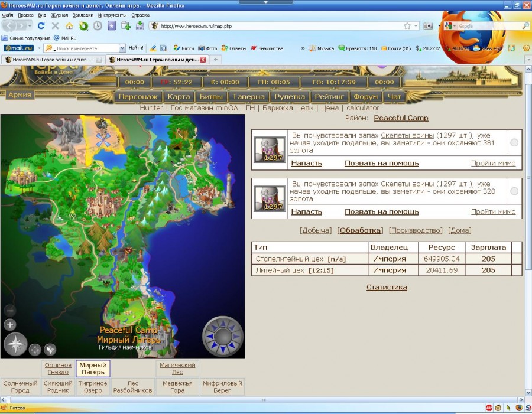This screenshot has width=532, height=414.
Task: Click Пройти мимо for the 381 gold skeletons
Action: point(494,163)
